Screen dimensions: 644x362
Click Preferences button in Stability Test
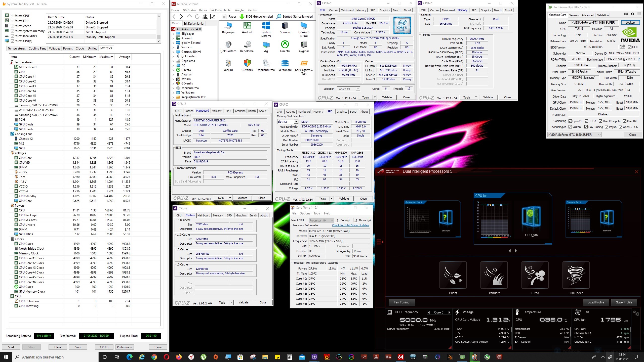pyautogui.click(x=125, y=347)
